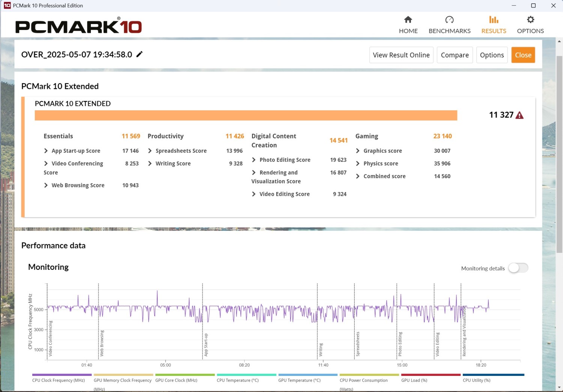Expand the Graphics score breakdown
This screenshot has width=563, height=392.
pyautogui.click(x=358, y=151)
